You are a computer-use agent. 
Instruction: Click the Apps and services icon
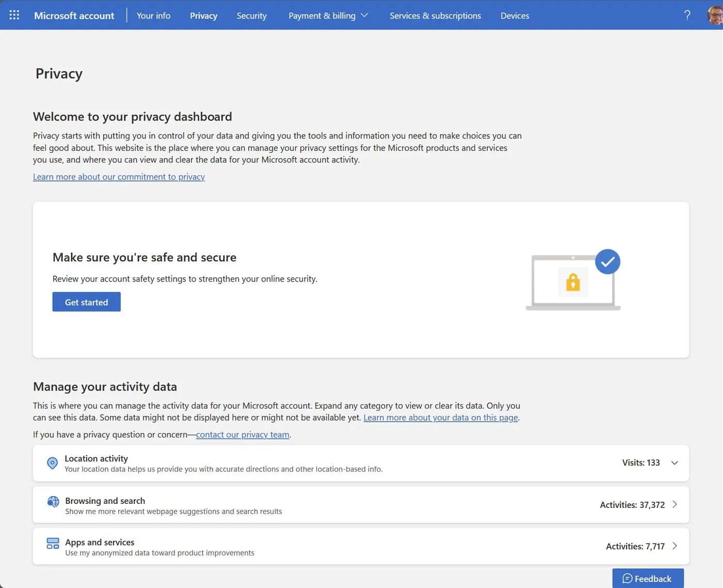(x=53, y=543)
